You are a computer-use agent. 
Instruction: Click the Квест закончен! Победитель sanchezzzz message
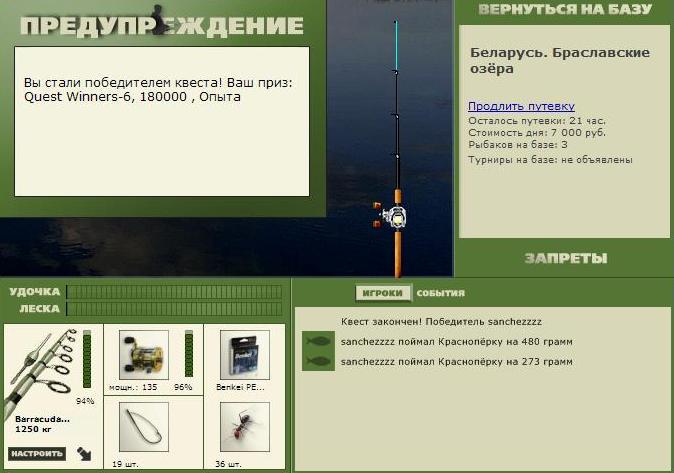[441, 322]
